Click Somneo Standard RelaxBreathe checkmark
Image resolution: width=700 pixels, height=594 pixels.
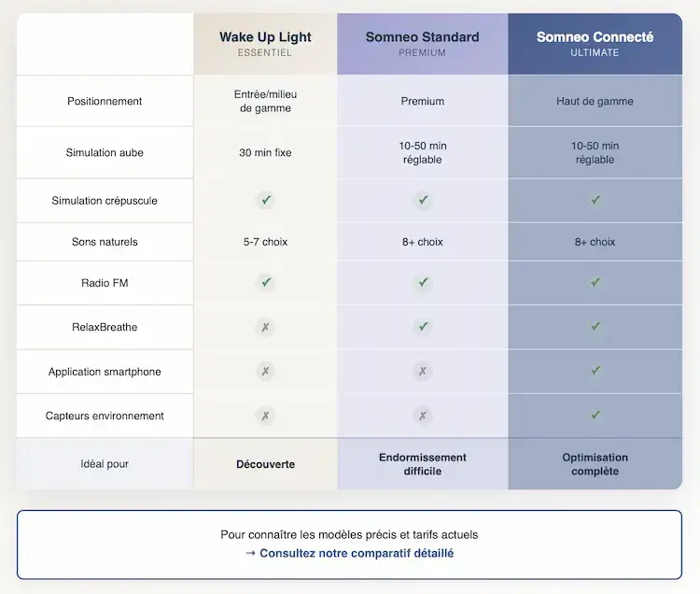point(423,326)
